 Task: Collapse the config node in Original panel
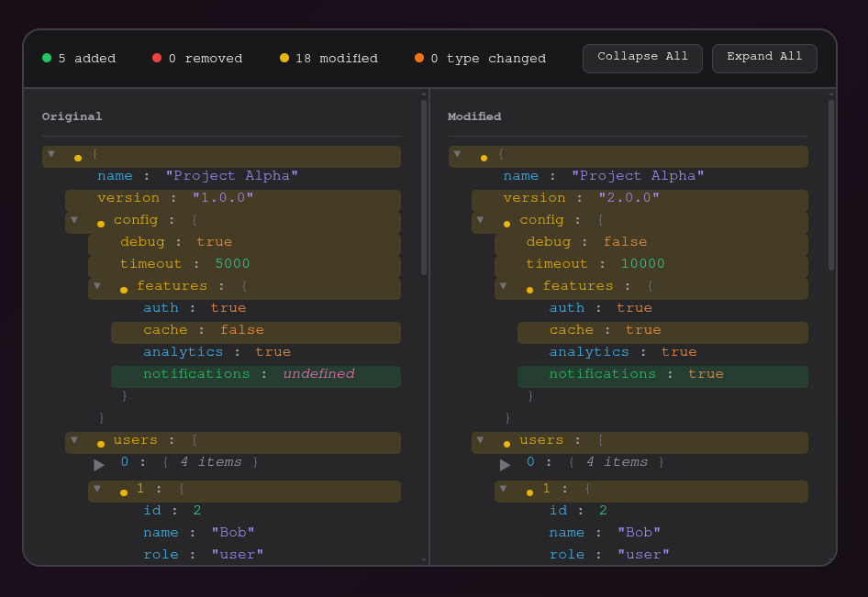pyautogui.click(x=74, y=220)
